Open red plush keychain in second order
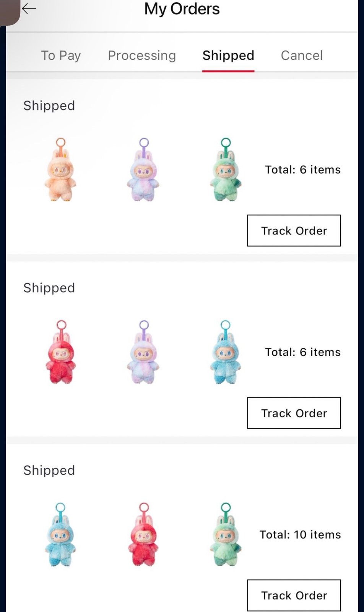This screenshot has height=612, width=364. coord(60,352)
